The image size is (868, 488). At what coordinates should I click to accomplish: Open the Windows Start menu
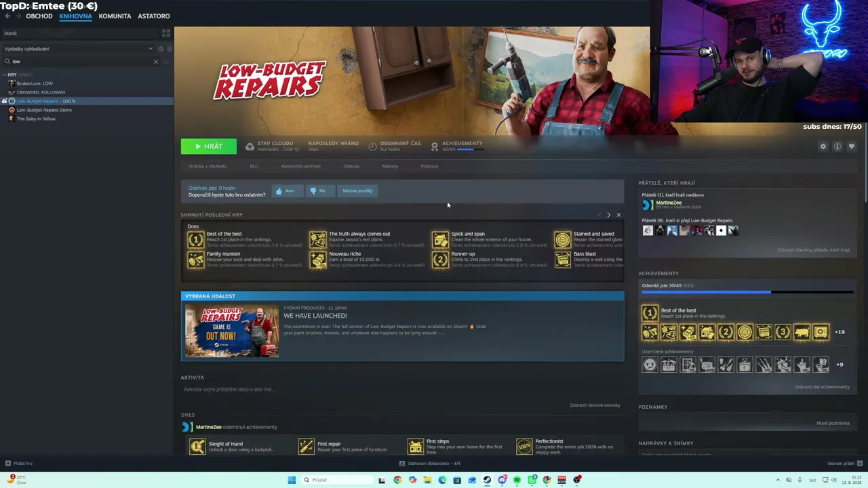click(292, 480)
